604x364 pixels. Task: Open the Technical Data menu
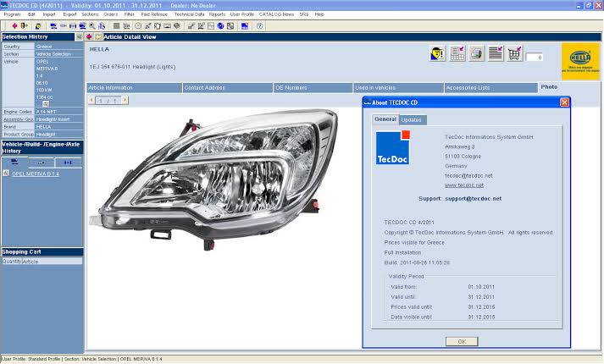[x=189, y=14]
